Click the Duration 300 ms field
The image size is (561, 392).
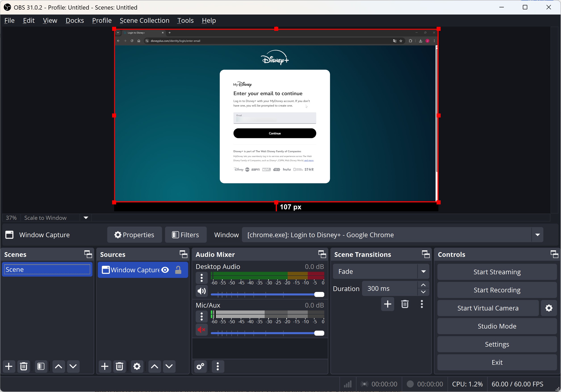[389, 289]
